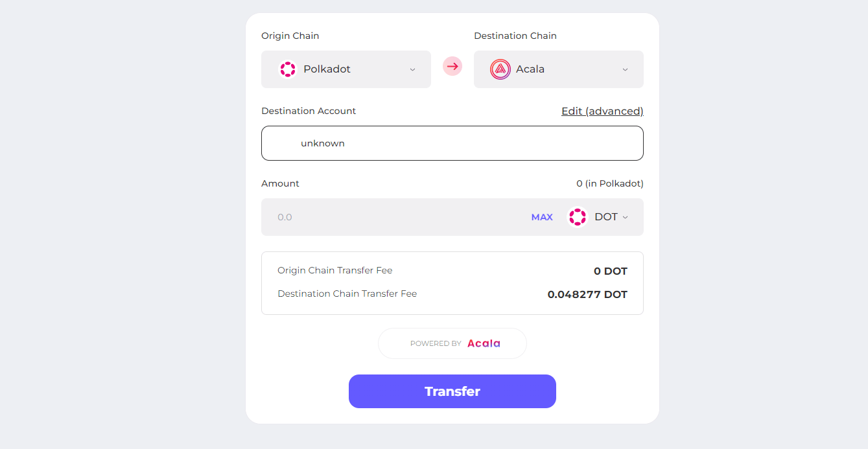The image size is (868, 449).
Task: Click the Polkadot logo in Origin Chain
Action: (288, 69)
